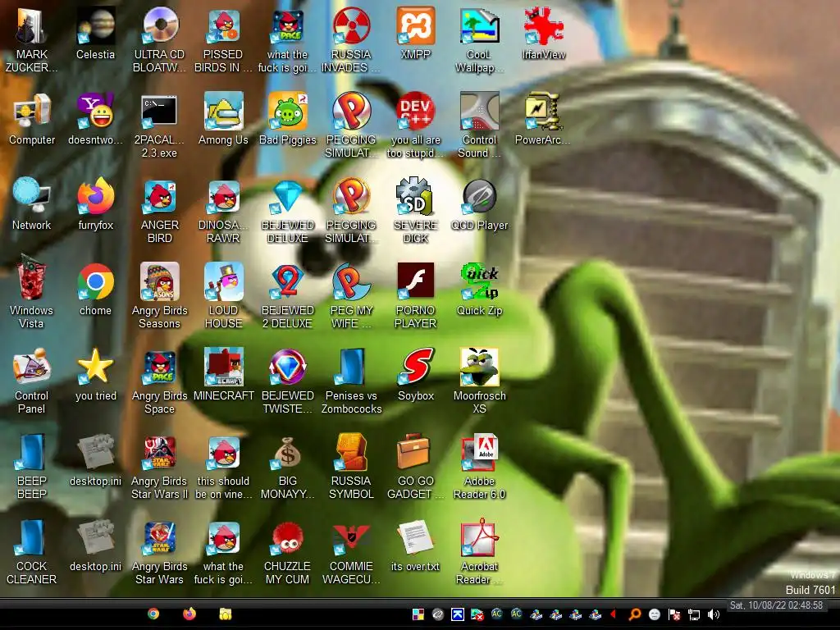Screen dimensions: 840x630
Task: Launch the GO GO GADGET ... briefcase icon
Action: point(415,466)
